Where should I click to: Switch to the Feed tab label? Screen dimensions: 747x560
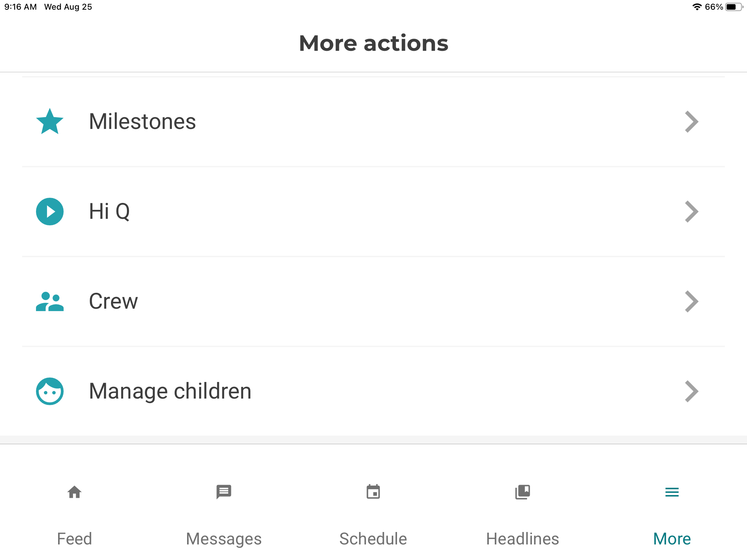tap(74, 539)
